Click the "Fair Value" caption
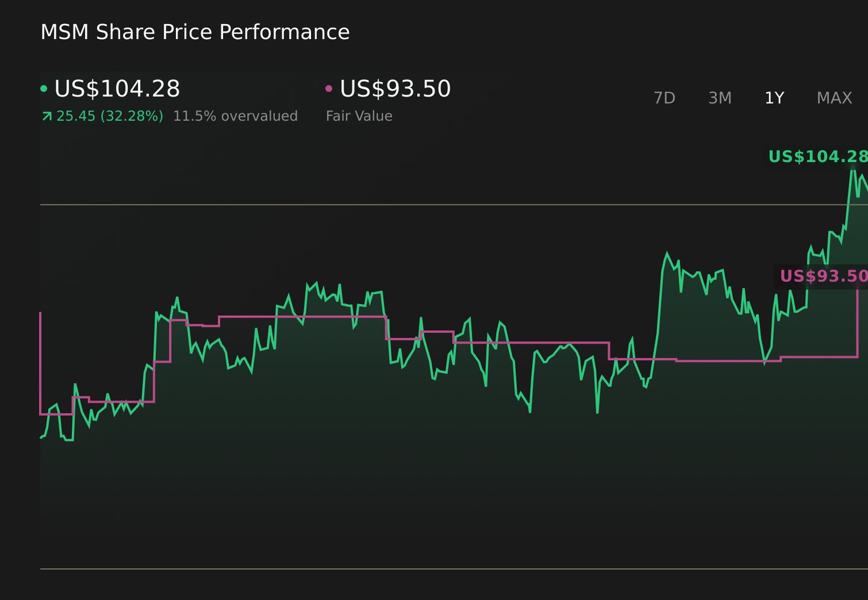The height and width of the screenshot is (600, 868). (x=359, y=116)
